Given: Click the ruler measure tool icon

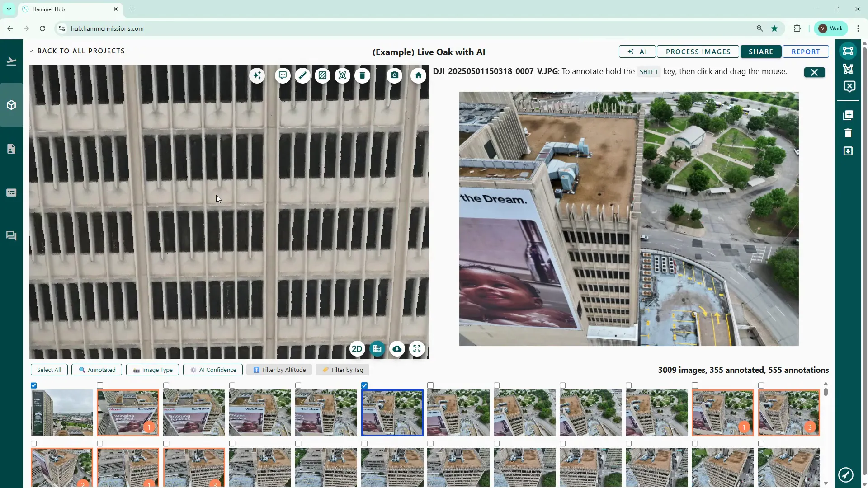Looking at the screenshot, I should coord(302,75).
